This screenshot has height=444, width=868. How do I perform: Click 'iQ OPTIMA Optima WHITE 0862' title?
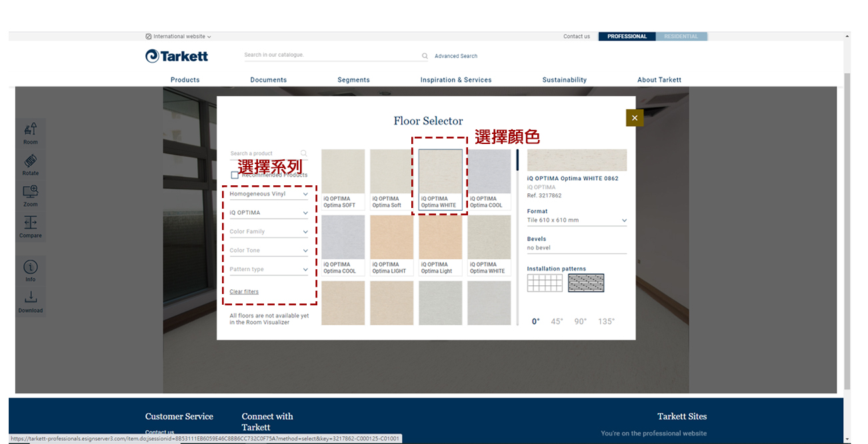[573, 179]
